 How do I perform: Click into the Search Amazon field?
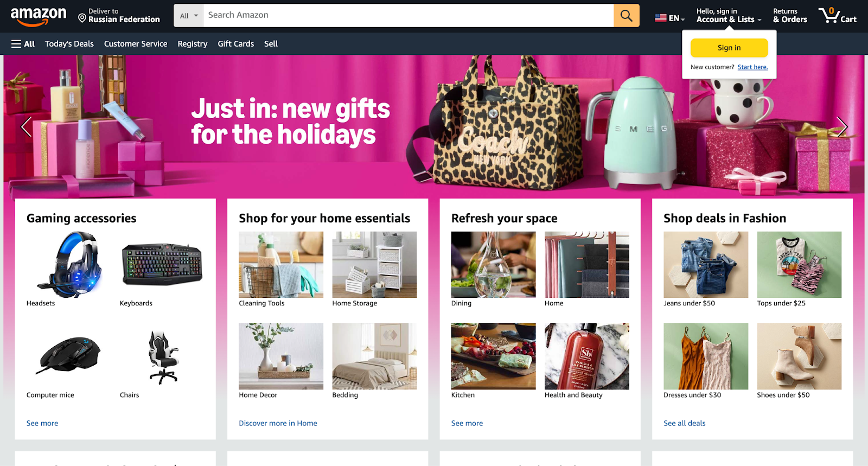[408, 16]
